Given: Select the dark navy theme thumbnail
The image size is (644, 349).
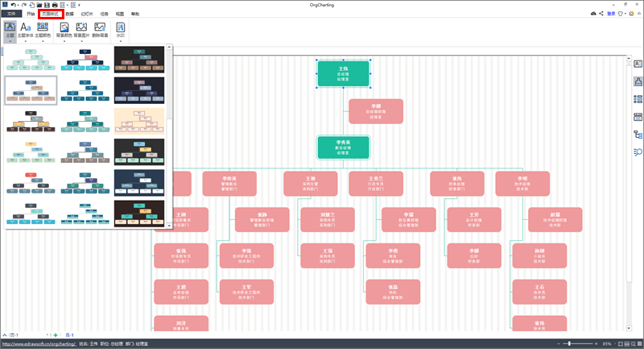Looking at the screenshot, I should click(x=139, y=183).
